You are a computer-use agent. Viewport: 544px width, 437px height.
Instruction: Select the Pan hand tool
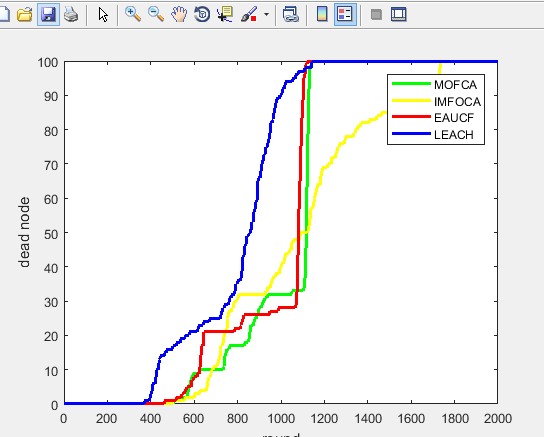pyautogui.click(x=179, y=15)
